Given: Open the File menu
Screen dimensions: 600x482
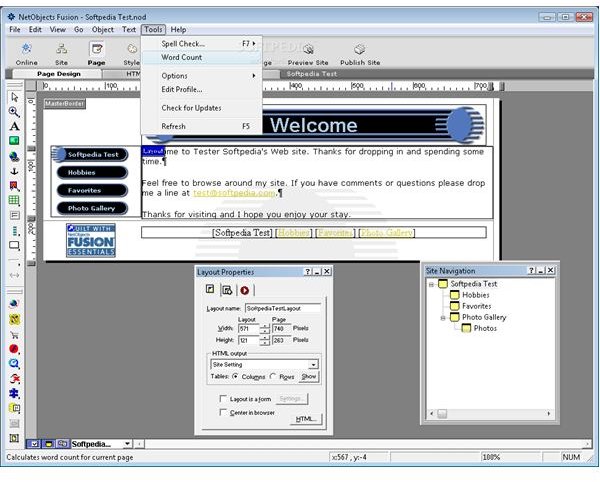Looking at the screenshot, I should 15,29.
